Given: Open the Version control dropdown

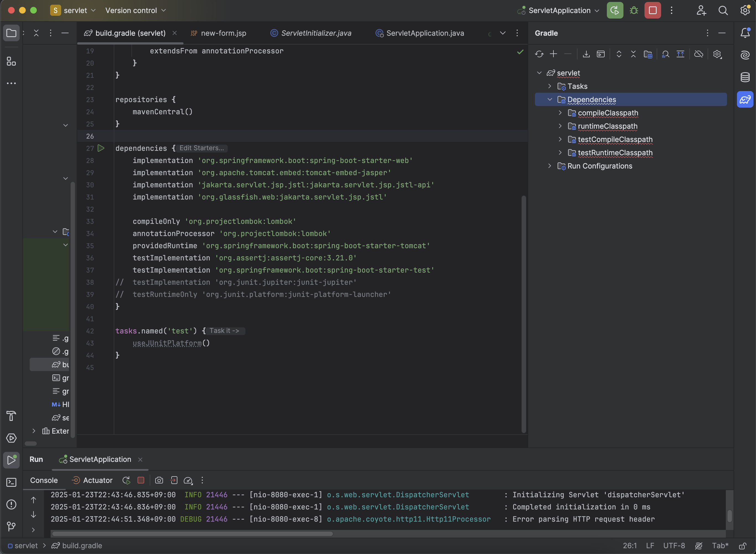Looking at the screenshot, I should (135, 11).
